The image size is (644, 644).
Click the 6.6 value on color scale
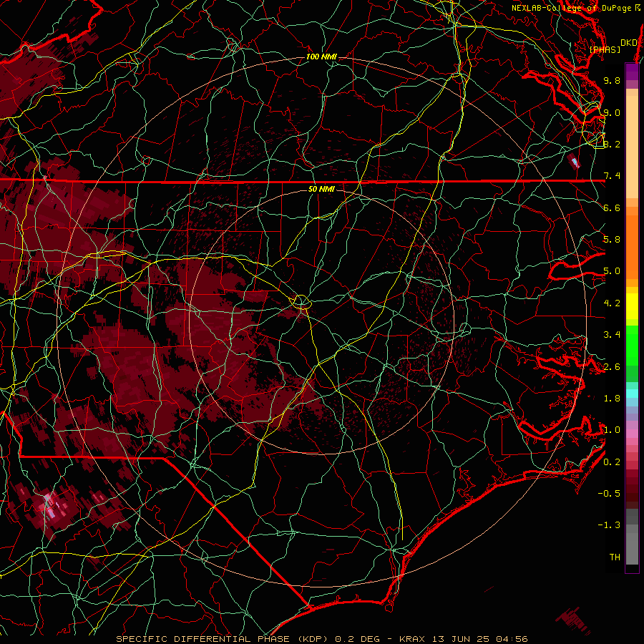click(x=612, y=208)
